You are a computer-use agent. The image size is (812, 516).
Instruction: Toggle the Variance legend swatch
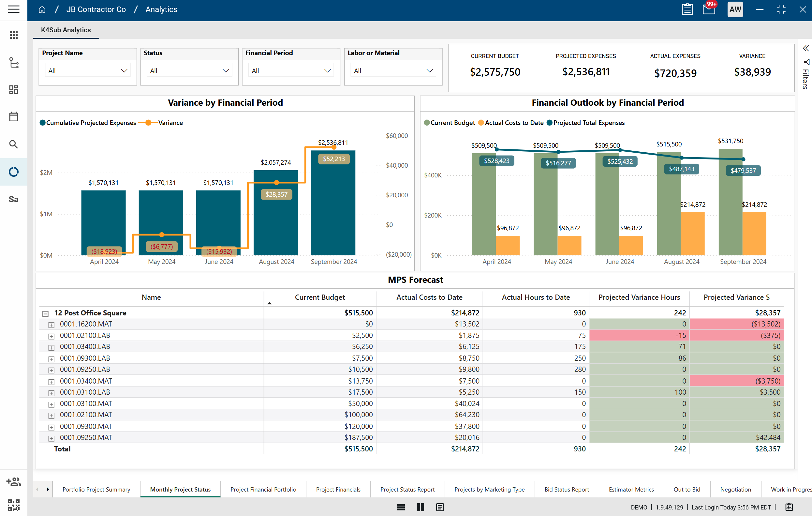(x=148, y=123)
